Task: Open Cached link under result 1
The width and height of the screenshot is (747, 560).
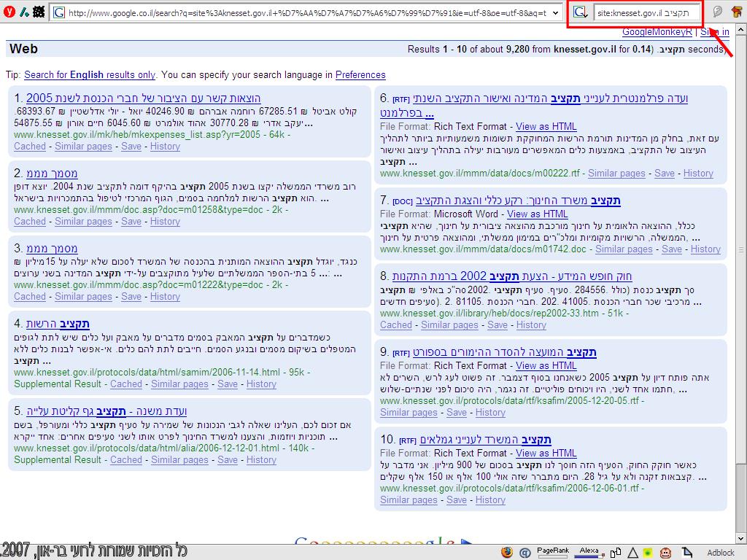Action: tap(29, 146)
